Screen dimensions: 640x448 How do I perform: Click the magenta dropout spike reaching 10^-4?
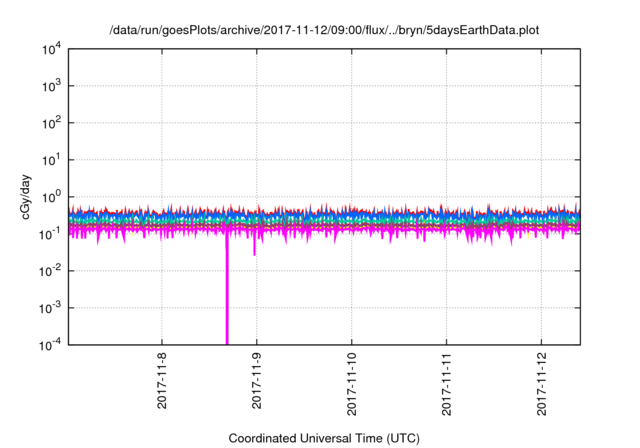pyautogui.click(x=227, y=290)
